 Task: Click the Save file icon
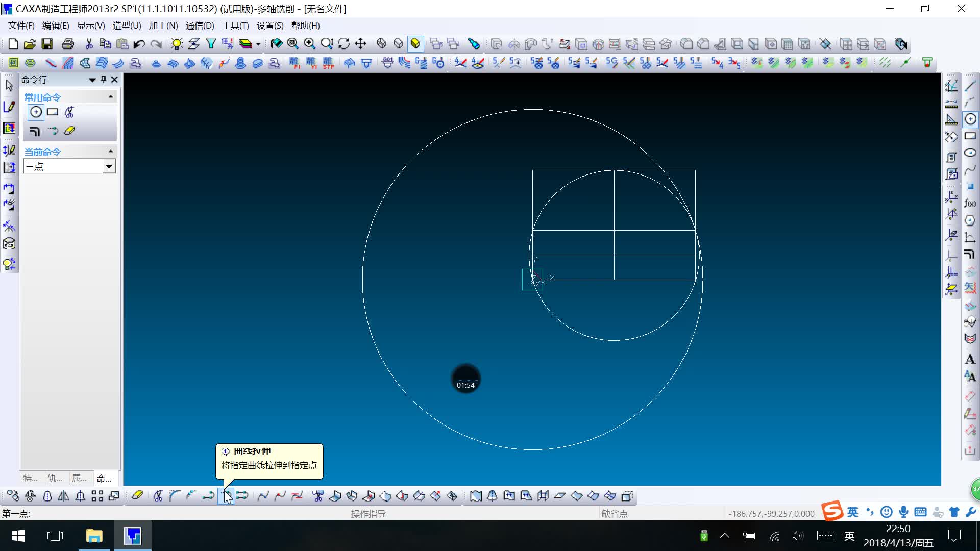pyautogui.click(x=47, y=44)
